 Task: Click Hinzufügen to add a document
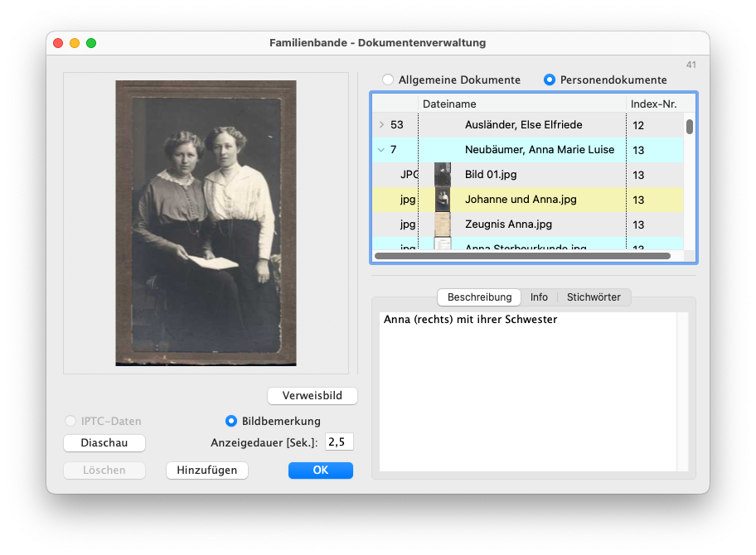point(207,471)
